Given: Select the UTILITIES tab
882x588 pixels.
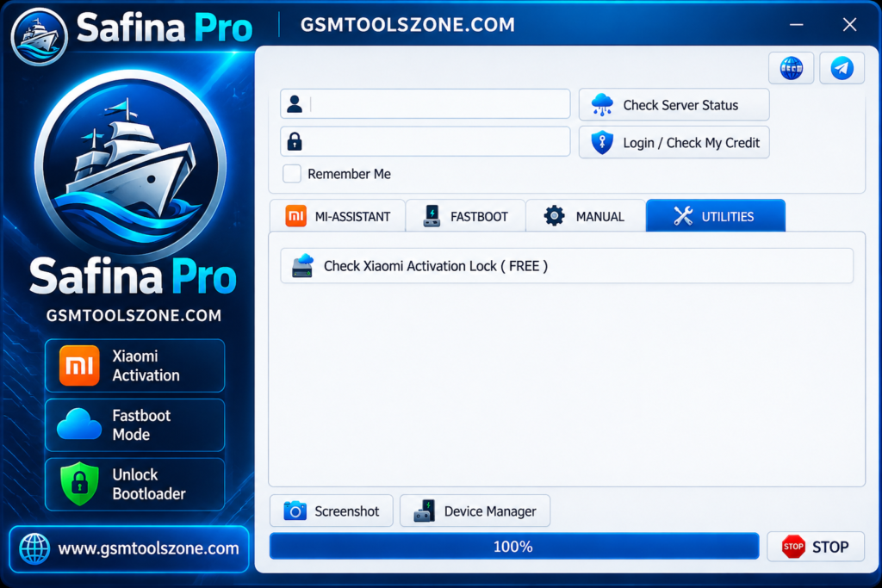Looking at the screenshot, I should 716,215.
